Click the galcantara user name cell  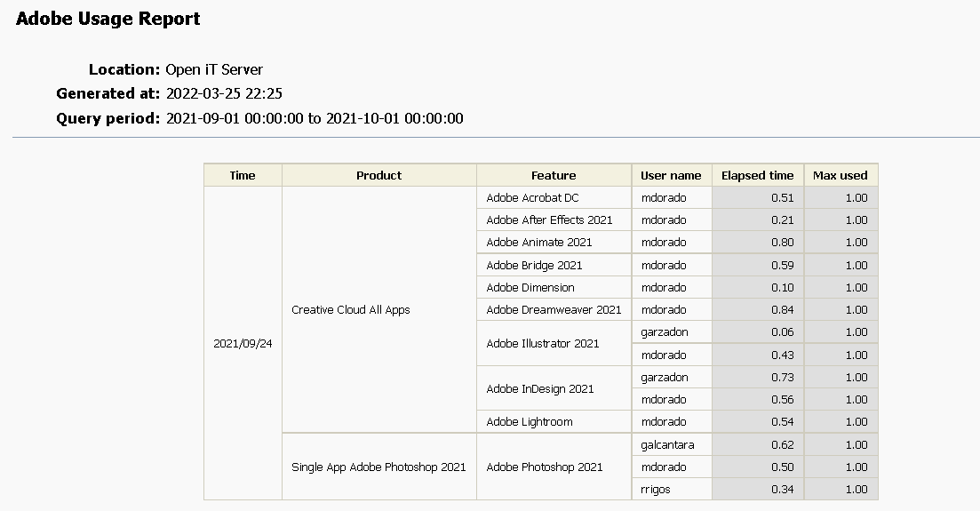point(671,444)
